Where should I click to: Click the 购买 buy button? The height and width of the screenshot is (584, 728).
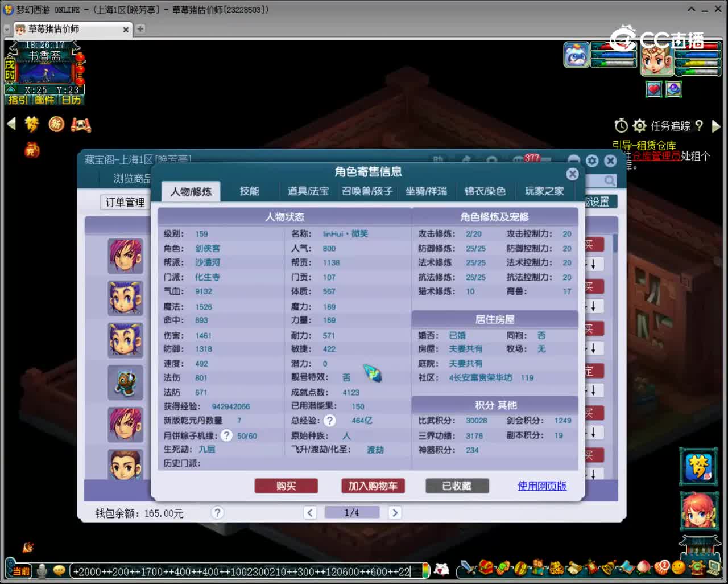286,486
